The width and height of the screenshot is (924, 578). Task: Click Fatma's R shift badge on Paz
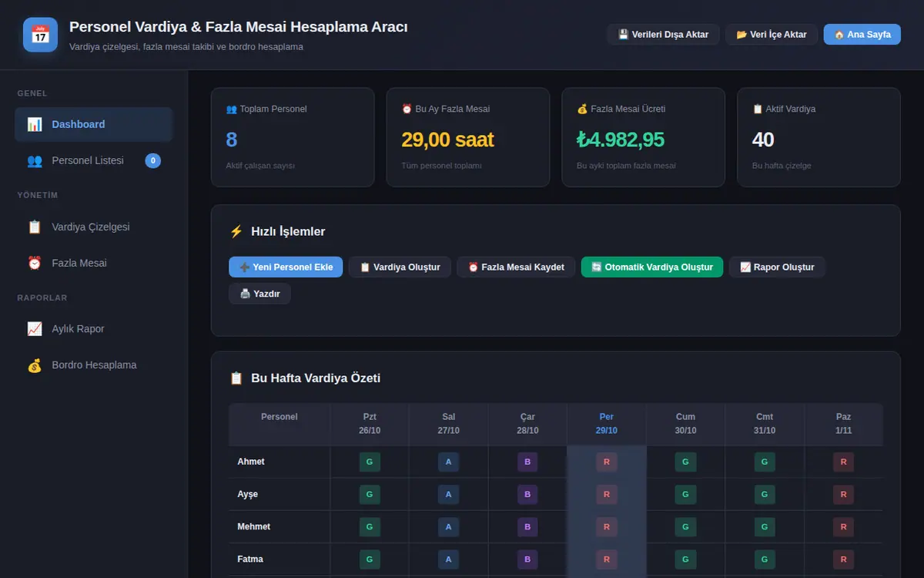pos(843,559)
